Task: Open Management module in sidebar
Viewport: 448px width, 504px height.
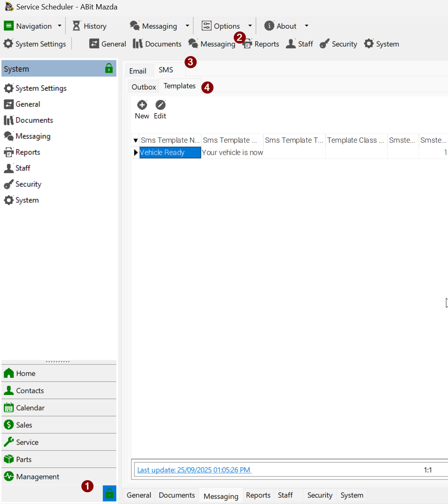Action: (x=37, y=477)
